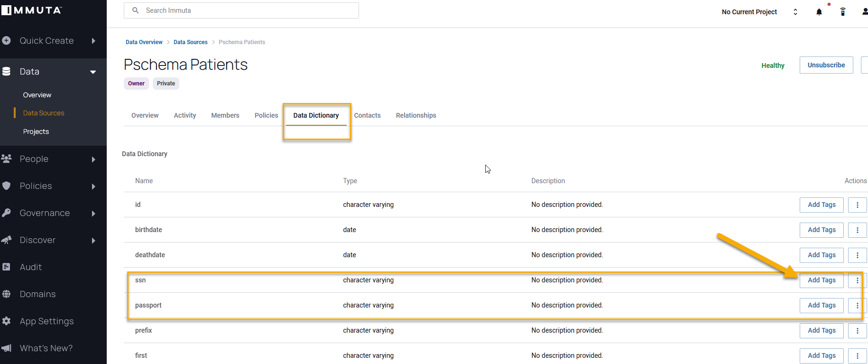Screen dimensions: 868x364
Task: Click the Unsubscribe button
Action: coord(826,65)
